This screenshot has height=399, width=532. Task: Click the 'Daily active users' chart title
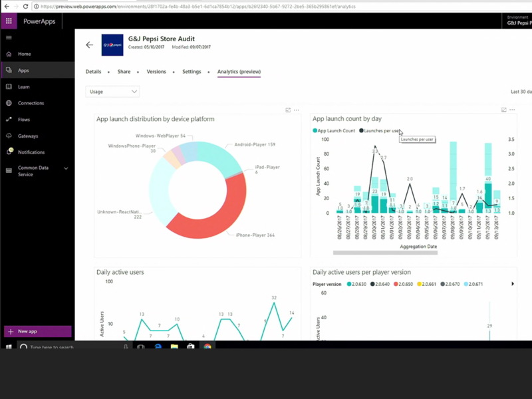(x=120, y=272)
